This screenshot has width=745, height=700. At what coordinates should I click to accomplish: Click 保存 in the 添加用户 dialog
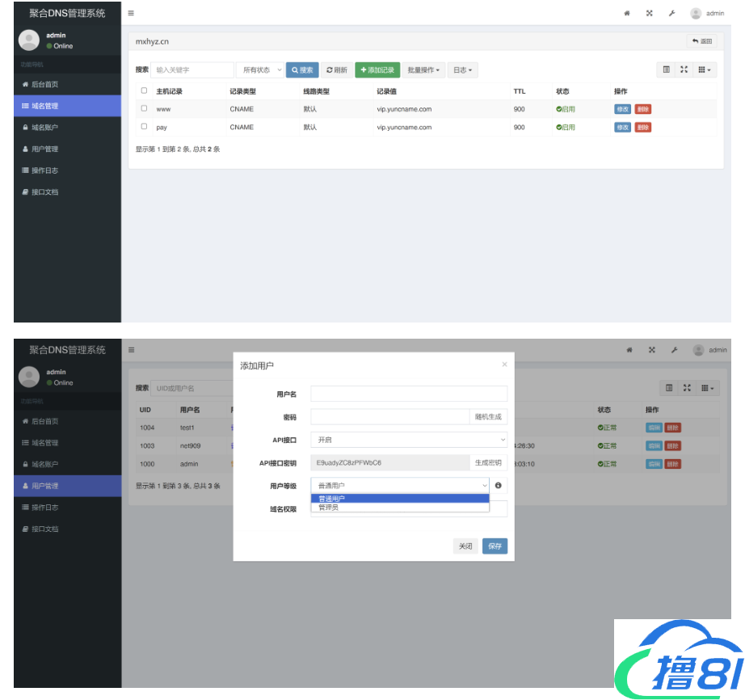495,546
